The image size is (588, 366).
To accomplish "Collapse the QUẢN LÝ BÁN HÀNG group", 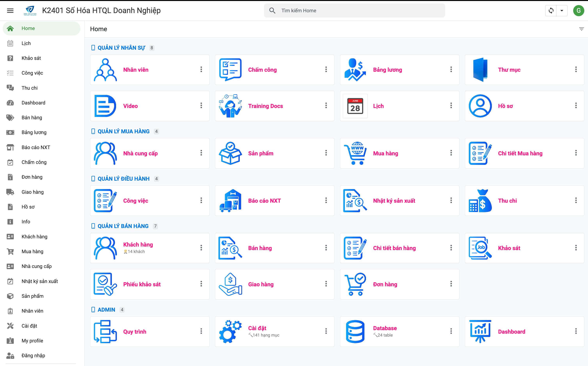I will click(x=123, y=226).
